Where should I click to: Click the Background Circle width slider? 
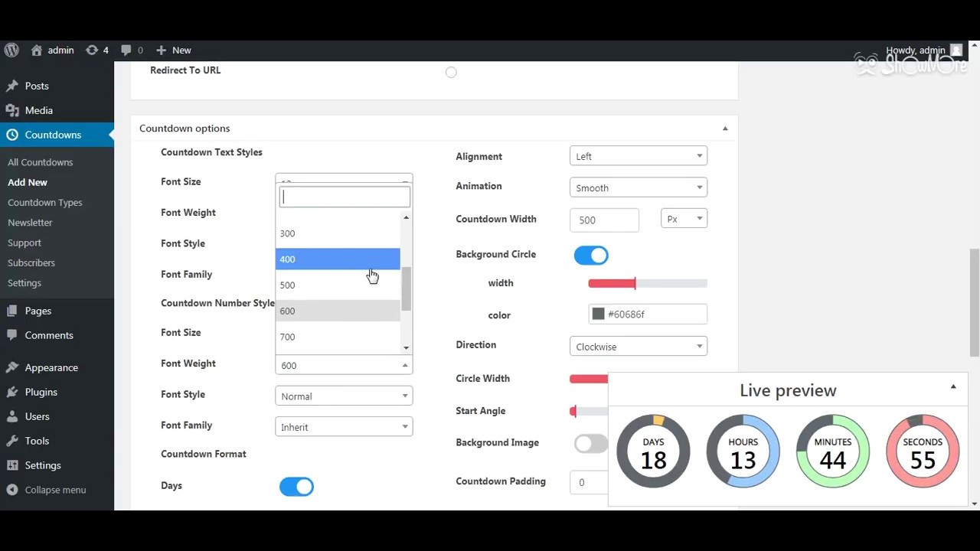pos(648,284)
